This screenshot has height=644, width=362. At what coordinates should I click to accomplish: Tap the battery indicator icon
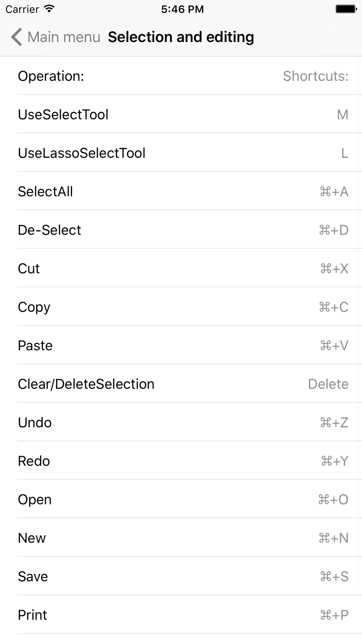pos(346,9)
